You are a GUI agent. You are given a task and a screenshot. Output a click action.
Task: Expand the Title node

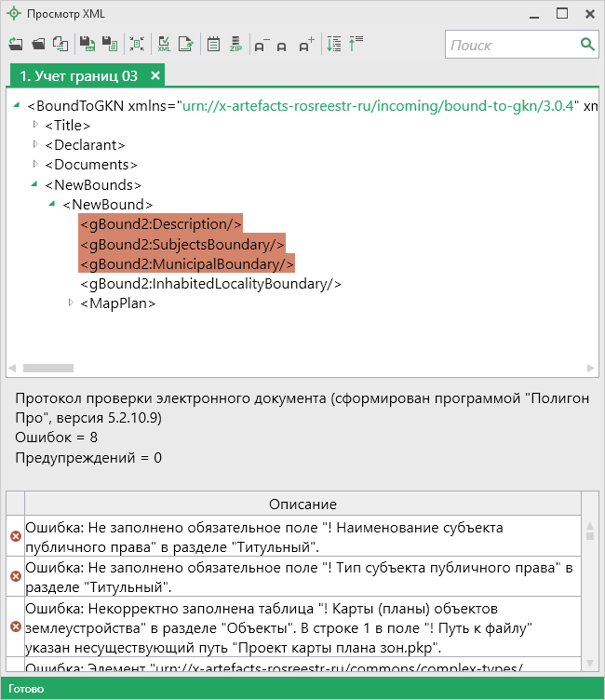[36, 125]
